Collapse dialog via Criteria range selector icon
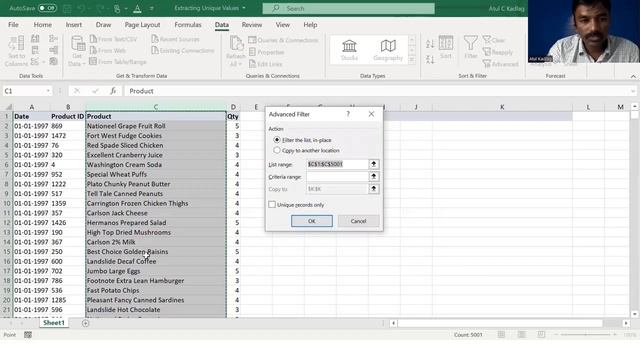The width and height of the screenshot is (640, 360). (x=373, y=176)
